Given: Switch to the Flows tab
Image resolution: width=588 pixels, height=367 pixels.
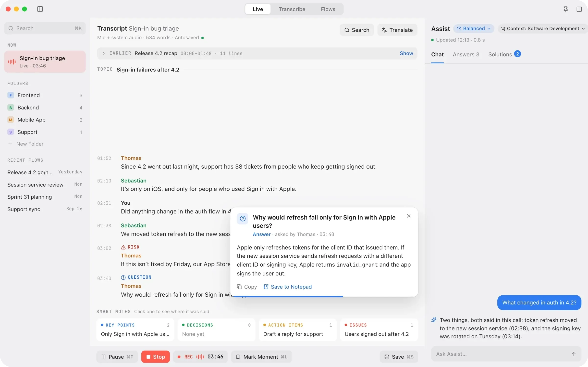Looking at the screenshot, I should (x=328, y=9).
